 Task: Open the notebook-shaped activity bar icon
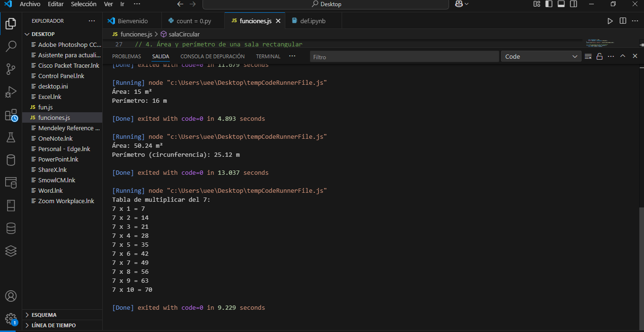[10, 206]
